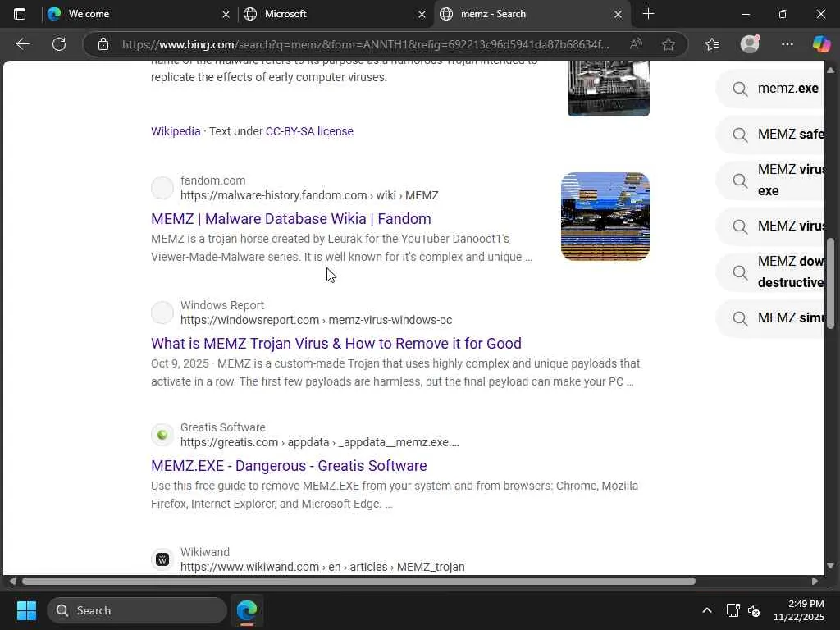840x630 pixels.
Task: Refresh the current page
Action: point(59,44)
